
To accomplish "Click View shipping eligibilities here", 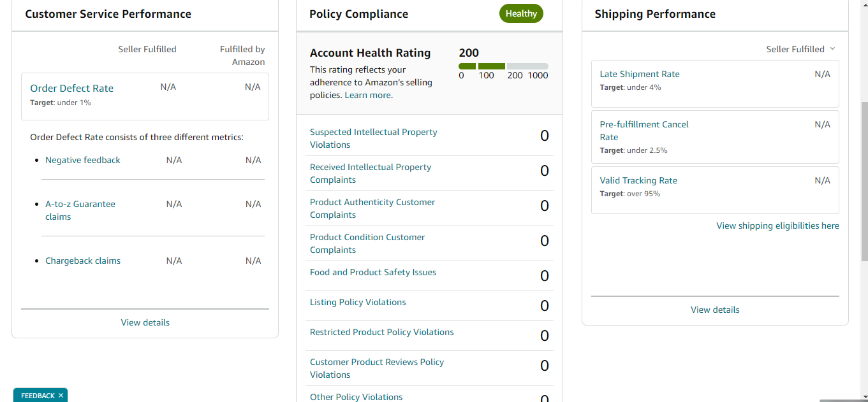I will pyautogui.click(x=777, y=226).
